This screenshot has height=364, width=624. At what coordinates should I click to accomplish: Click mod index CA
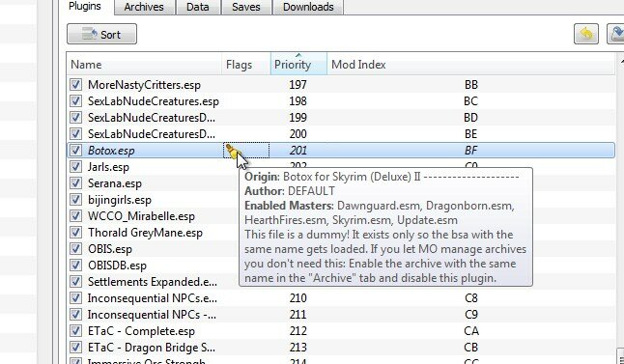point(471,331)
